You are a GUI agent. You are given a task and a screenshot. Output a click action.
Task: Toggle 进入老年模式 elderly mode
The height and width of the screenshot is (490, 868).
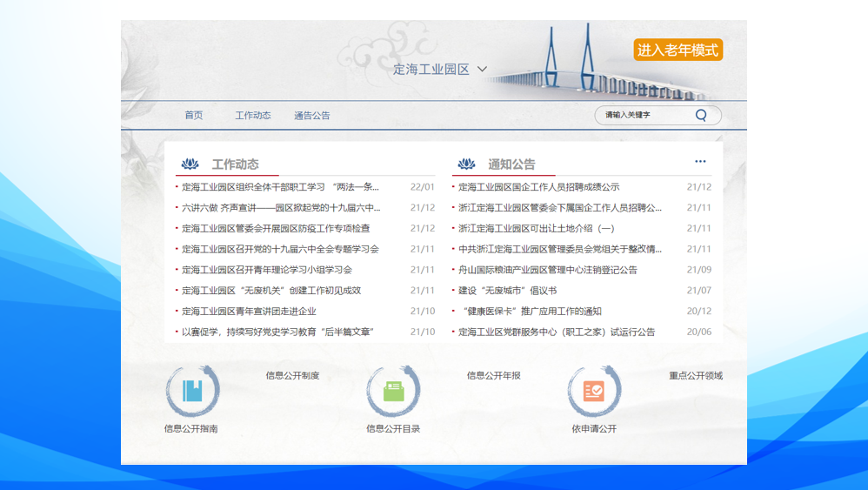click(x=678, y=50)
